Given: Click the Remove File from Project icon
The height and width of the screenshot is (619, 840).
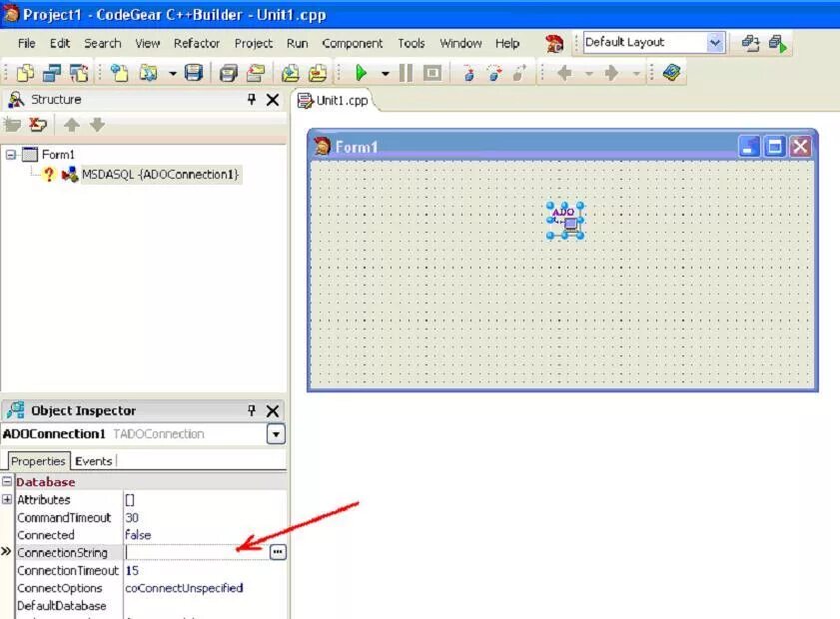Looking at the screenshot, I should click(318, 72).
